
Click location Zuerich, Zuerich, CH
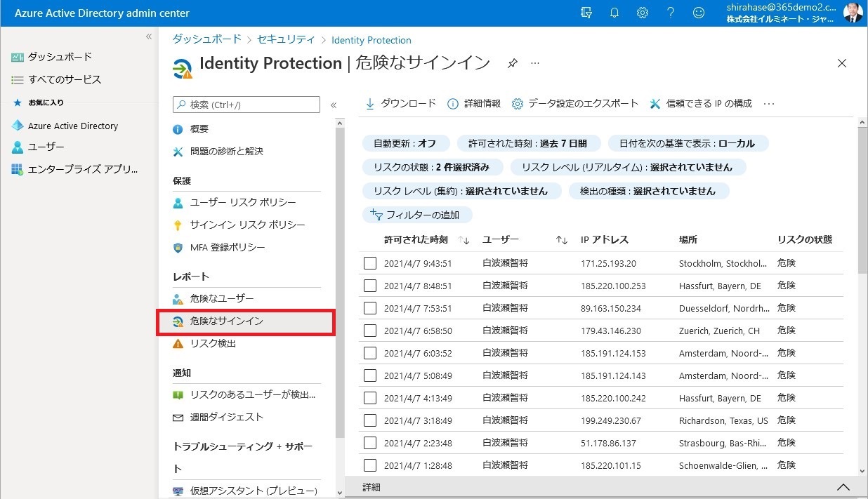point(719,331)
